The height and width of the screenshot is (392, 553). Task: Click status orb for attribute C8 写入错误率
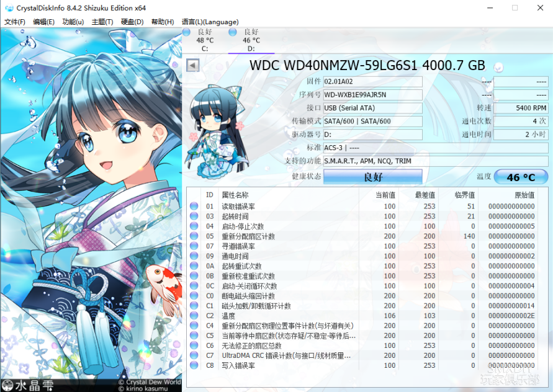click(194, 365)
